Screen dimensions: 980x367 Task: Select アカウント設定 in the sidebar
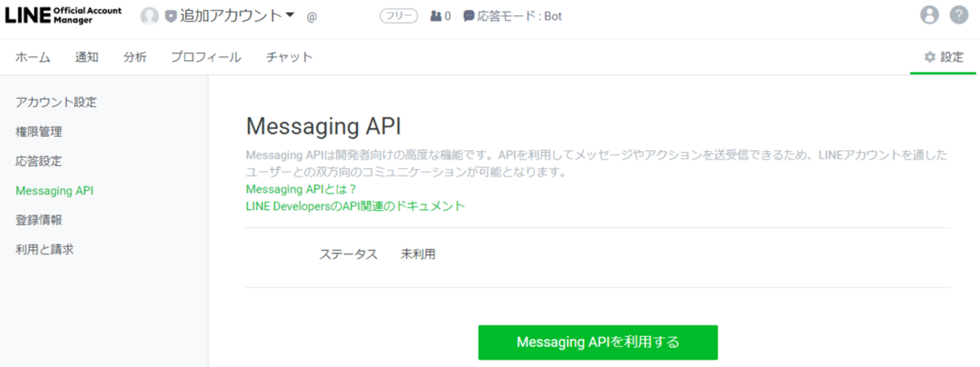(56, 102)
